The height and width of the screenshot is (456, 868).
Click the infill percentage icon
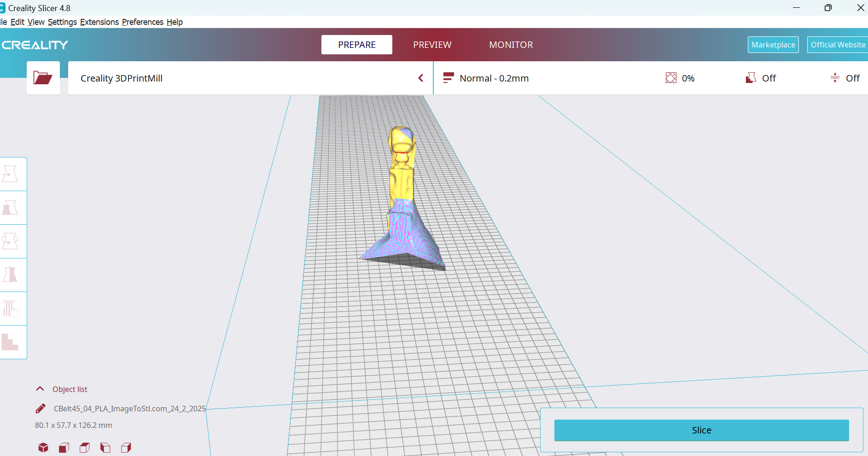pos(671,78)
